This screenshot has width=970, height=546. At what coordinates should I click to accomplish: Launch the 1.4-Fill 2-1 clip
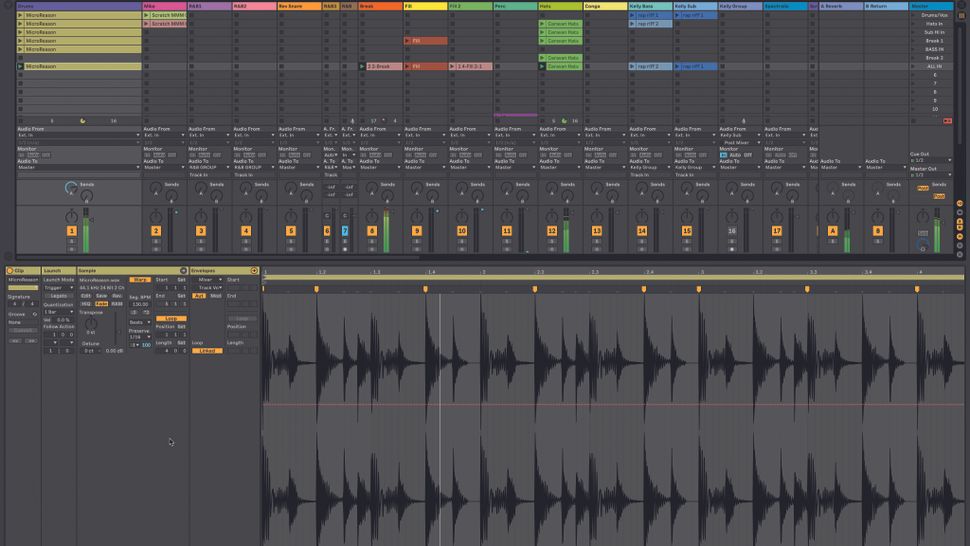(x=452, y=66)
